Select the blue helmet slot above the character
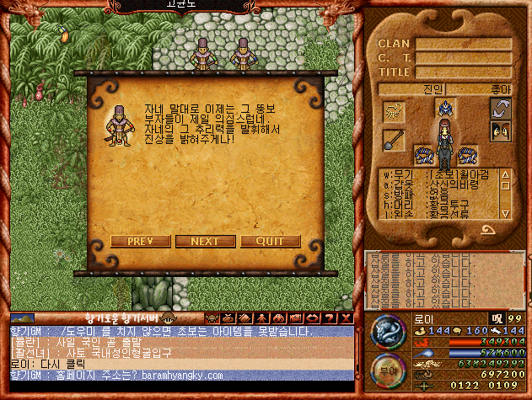The height and width of the screenshot is (400, 532). [445, 108]
